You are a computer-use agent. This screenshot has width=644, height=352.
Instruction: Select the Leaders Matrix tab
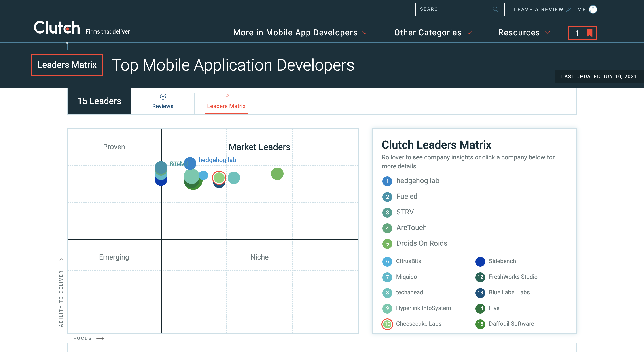pos(226,101)
